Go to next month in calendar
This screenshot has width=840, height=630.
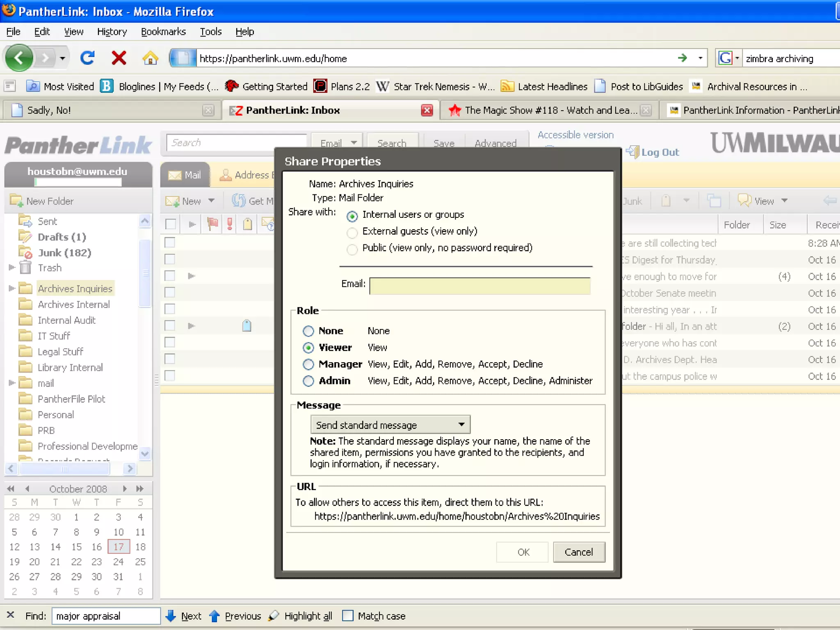coord(125,488)
